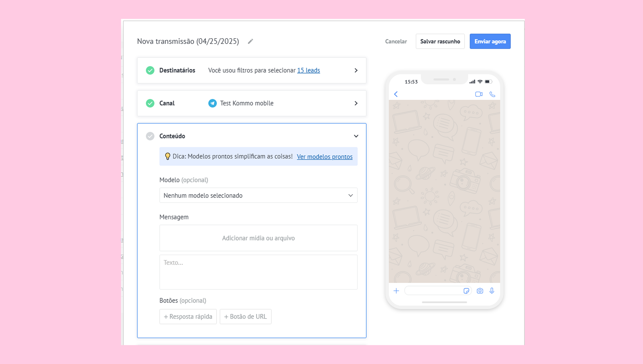Click the phone preview message input
This screenshot has height=364, width=643.
click(x=438, y=291)
